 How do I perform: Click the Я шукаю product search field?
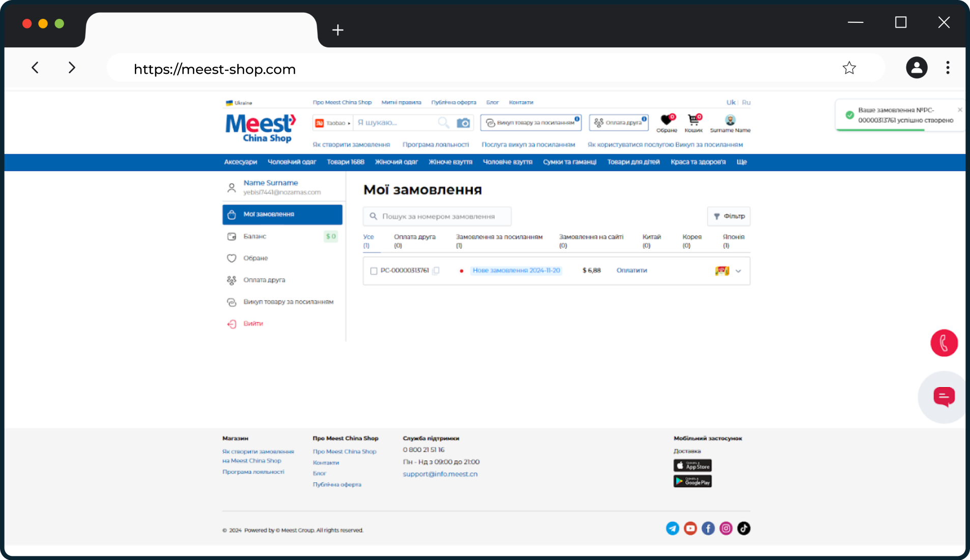[395, 123]
